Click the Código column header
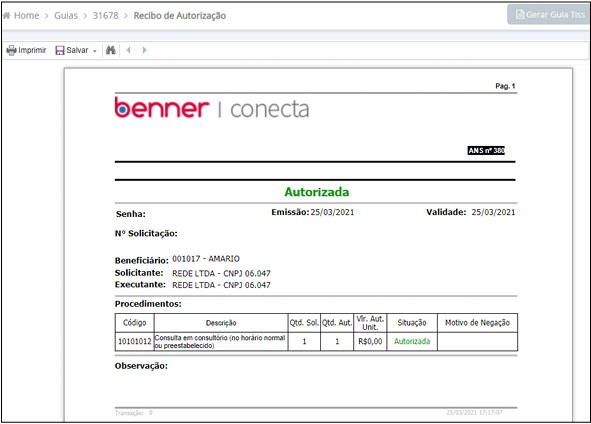Image resolution: width=591 pixels, height=424 pixels. 135,323
